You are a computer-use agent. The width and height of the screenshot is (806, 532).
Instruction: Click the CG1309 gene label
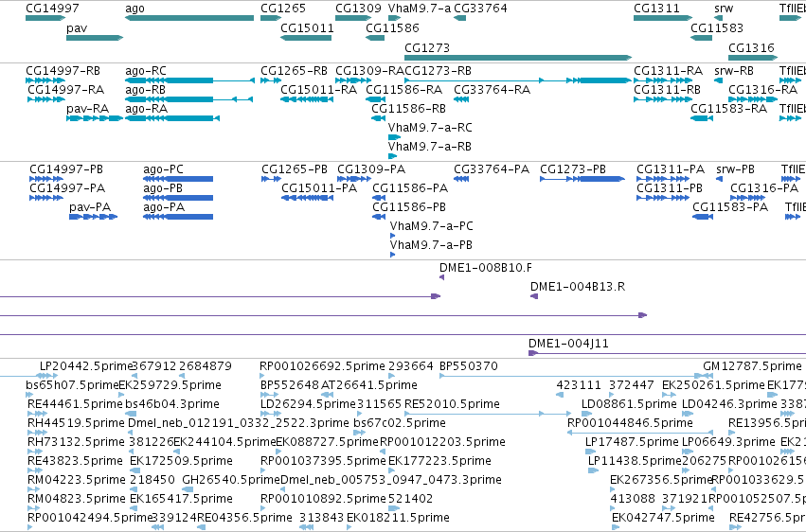358,9
